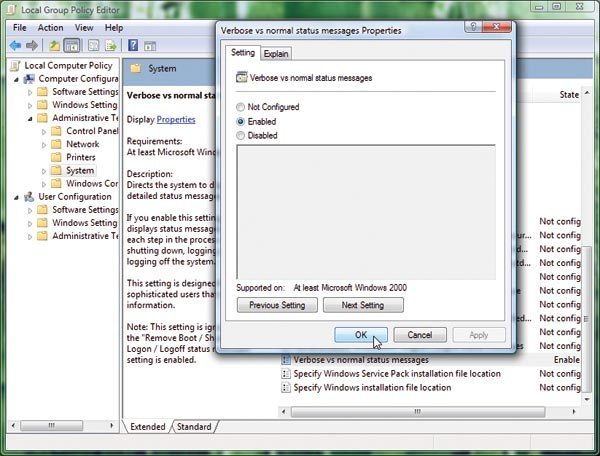Select the Disabled radio button
The height and width of the screenshot is (456, 600).
pos(241,134)
